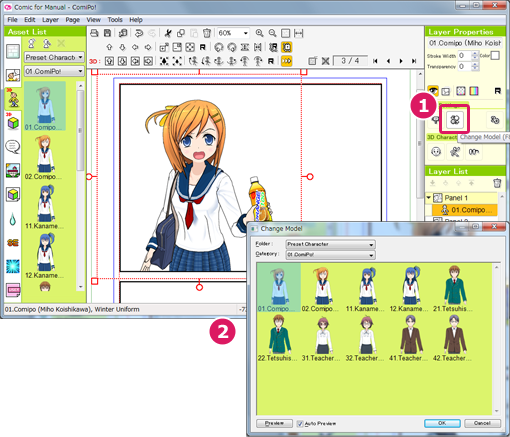
Task: Click the delete page X icon
Action: (326, 61)
